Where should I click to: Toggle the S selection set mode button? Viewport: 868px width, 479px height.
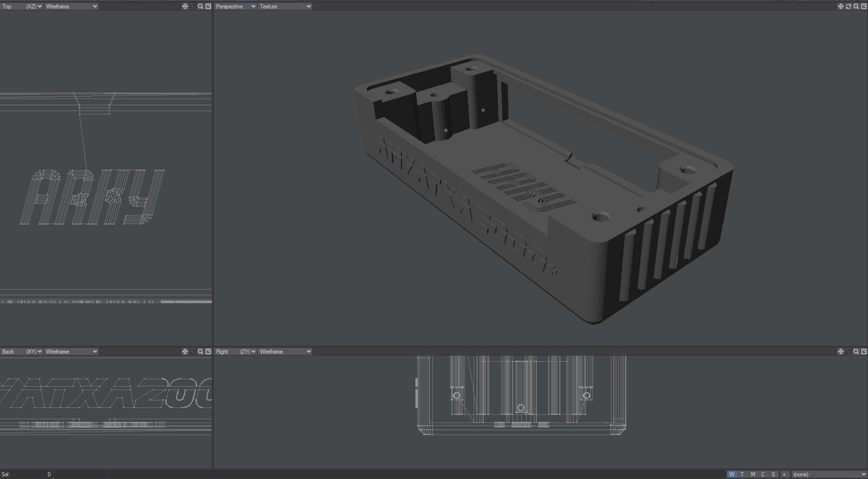point(773,474)
